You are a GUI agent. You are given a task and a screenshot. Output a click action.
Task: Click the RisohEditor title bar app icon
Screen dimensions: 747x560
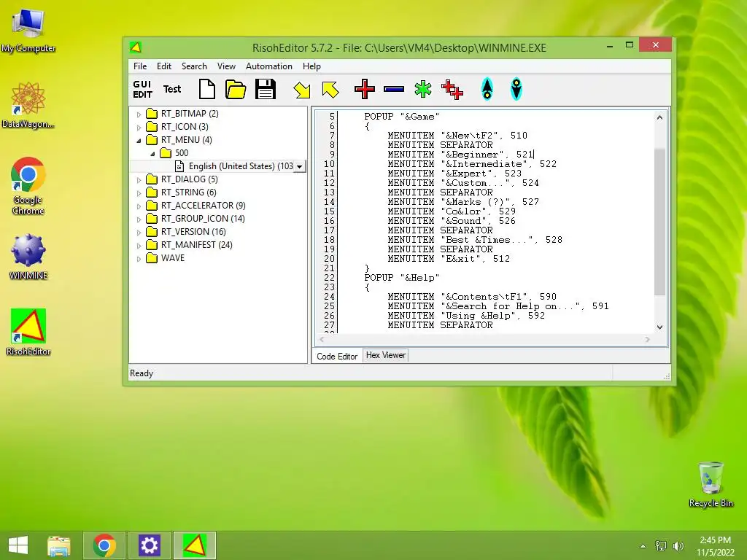[136, 47]
